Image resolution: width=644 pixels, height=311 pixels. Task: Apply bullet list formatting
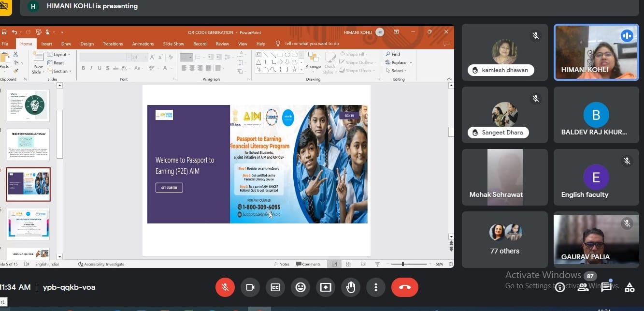coord(186,57)
